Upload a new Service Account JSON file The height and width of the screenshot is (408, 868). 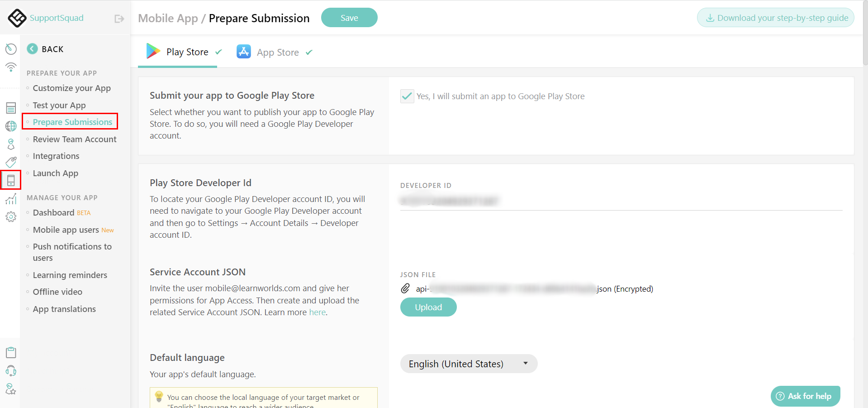428,307
